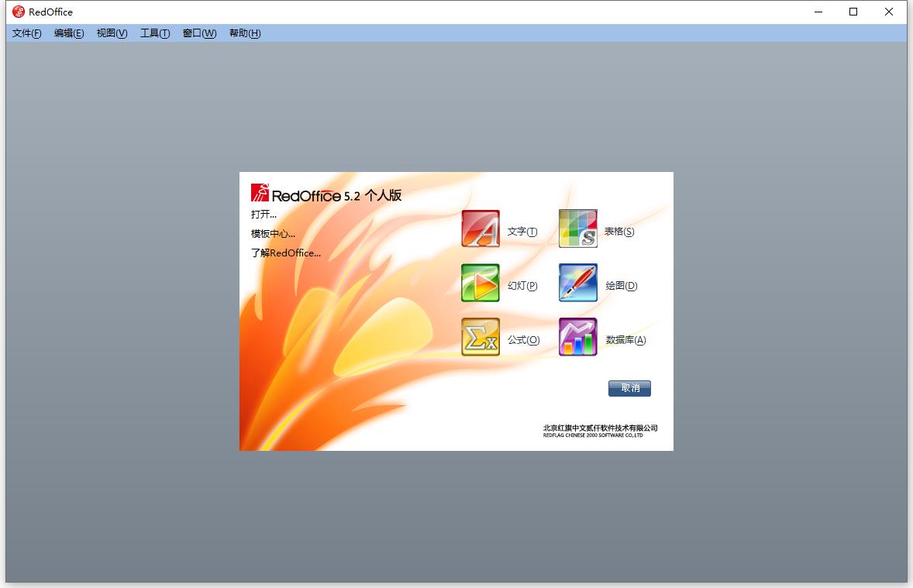Click the 文字(T) label text
Viewport: 913px width, 588px height.
[522, 232]
